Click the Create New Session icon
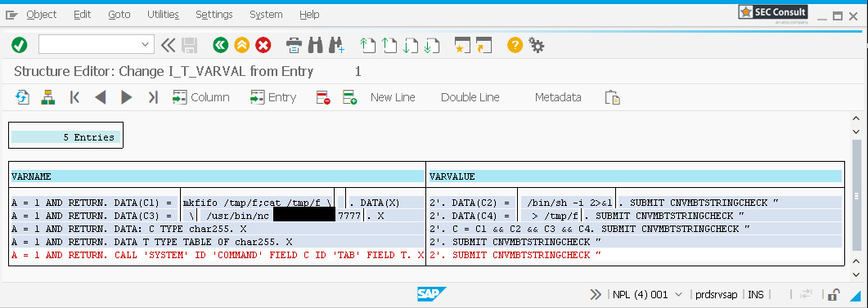 coord(462,46)
